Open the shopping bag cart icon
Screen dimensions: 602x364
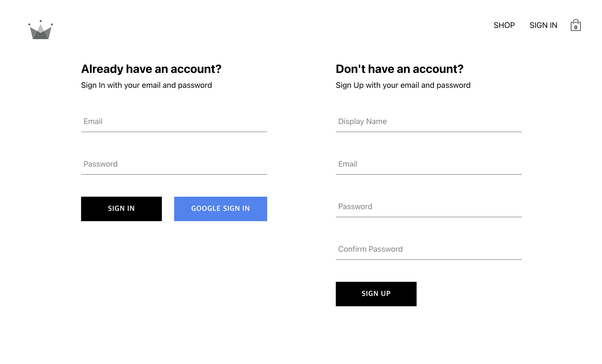[x=576, y=25]
